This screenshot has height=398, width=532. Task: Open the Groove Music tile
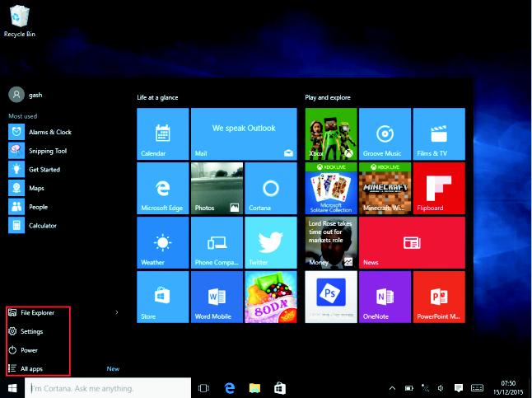(x=385, y=133)
